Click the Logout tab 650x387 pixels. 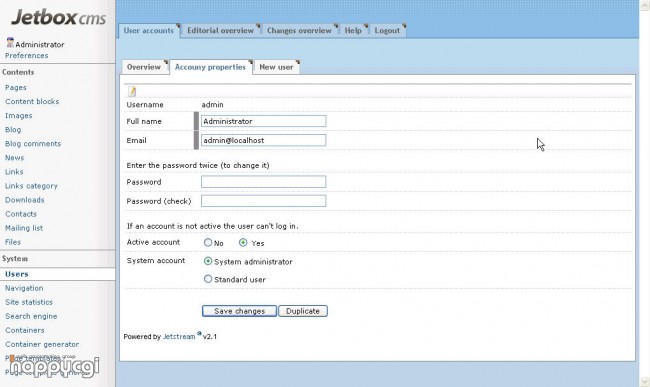[387, 31]
